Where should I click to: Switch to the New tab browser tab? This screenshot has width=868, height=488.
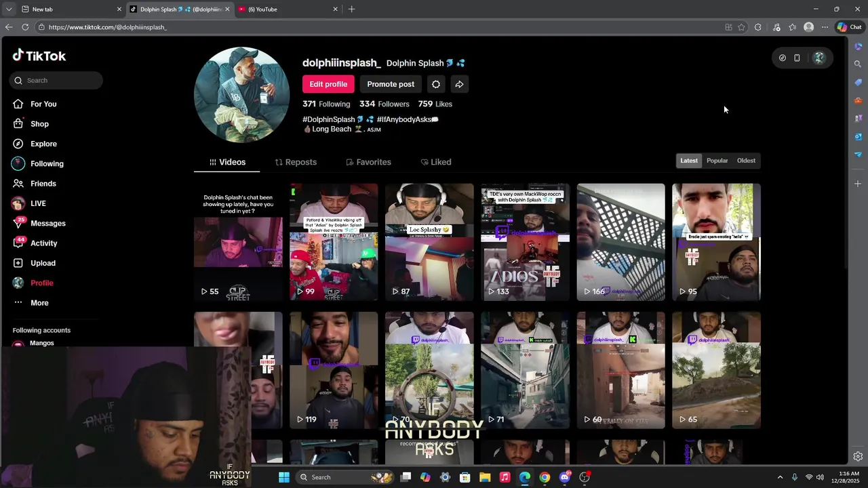71,9
